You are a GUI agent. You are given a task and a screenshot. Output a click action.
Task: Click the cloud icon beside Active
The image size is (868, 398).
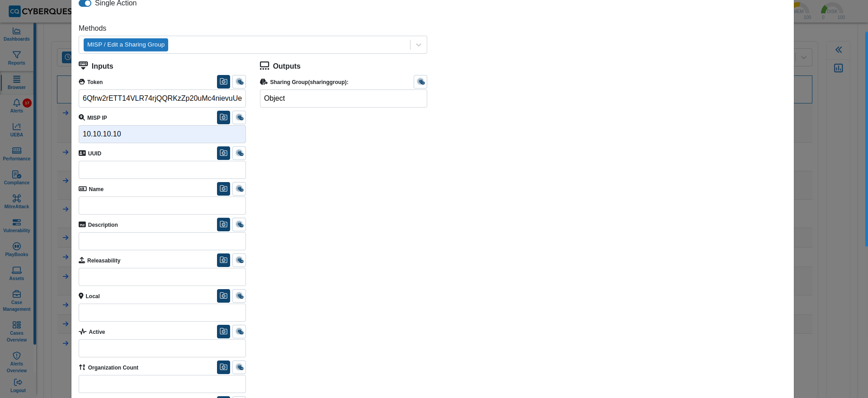[239, 332]
